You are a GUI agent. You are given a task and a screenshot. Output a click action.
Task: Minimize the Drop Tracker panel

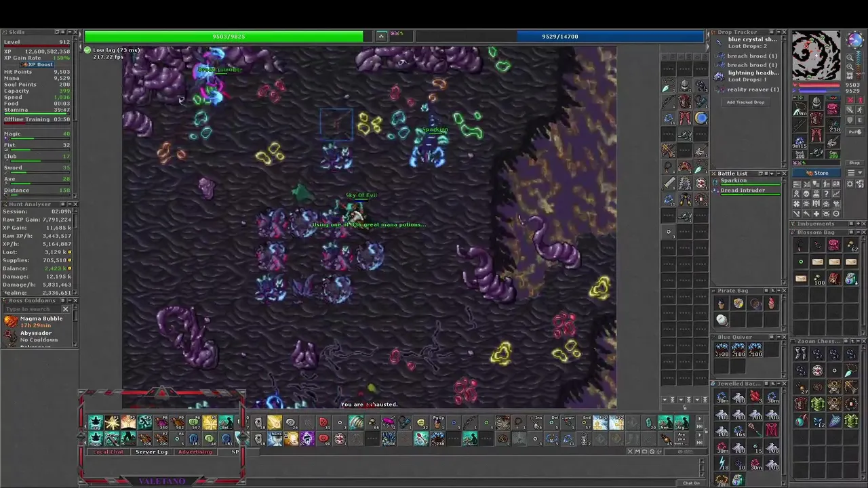click(778, 32)
